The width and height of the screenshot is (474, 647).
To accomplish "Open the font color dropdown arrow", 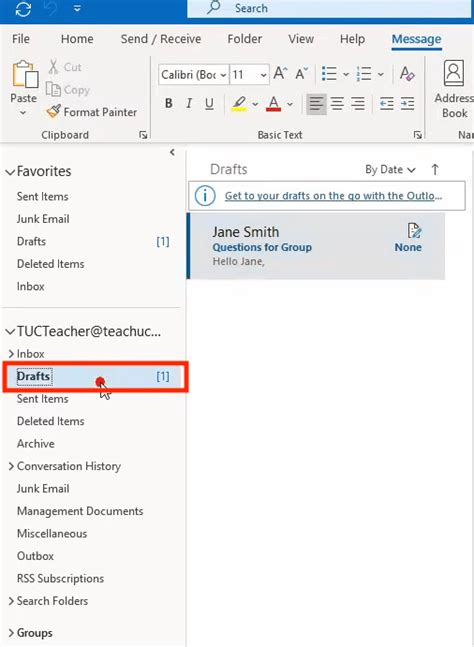I will click(x=290, y=104).
